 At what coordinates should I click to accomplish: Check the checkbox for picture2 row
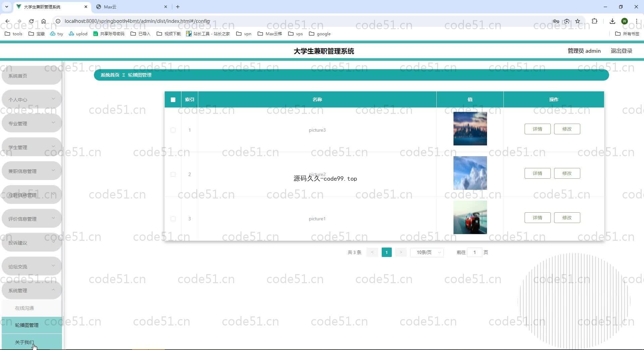tap(173, 174)
